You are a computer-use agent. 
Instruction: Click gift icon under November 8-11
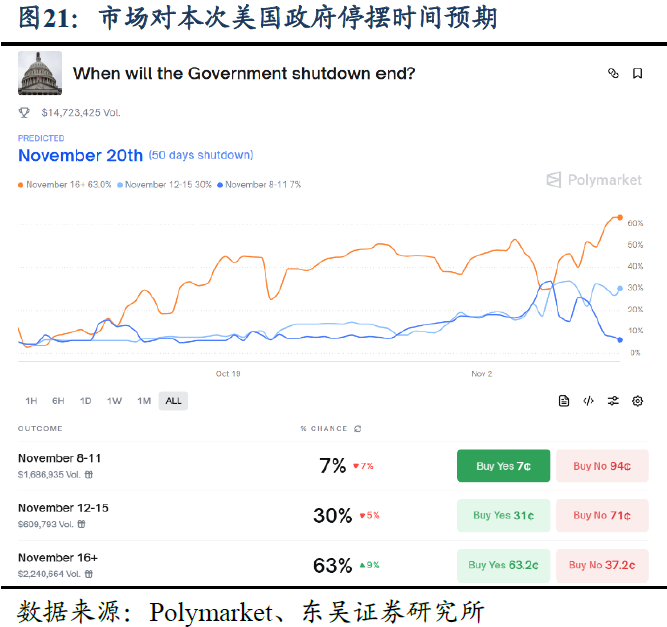pos(85,475)
